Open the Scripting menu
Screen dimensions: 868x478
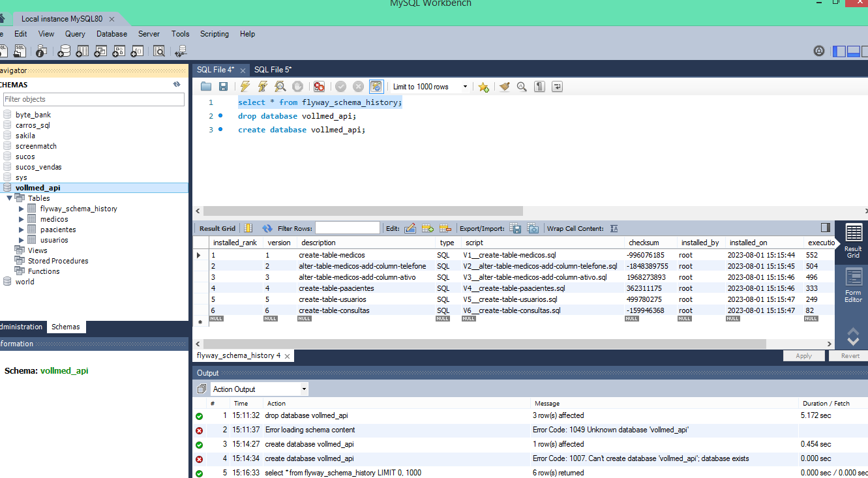[x=215, y=34]
